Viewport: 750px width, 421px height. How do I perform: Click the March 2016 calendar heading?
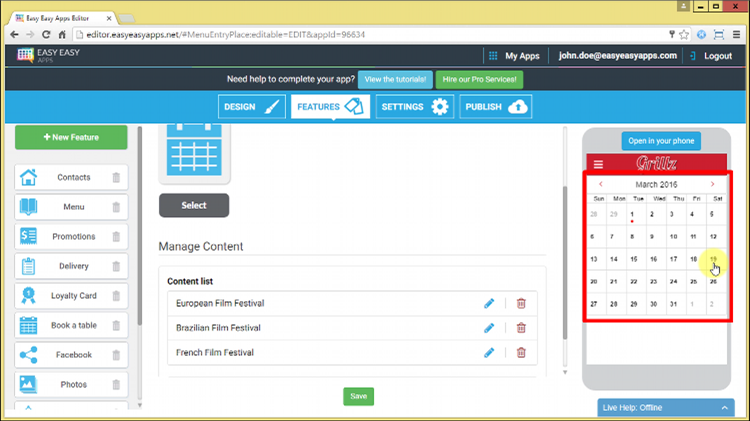tap(656, 184)
